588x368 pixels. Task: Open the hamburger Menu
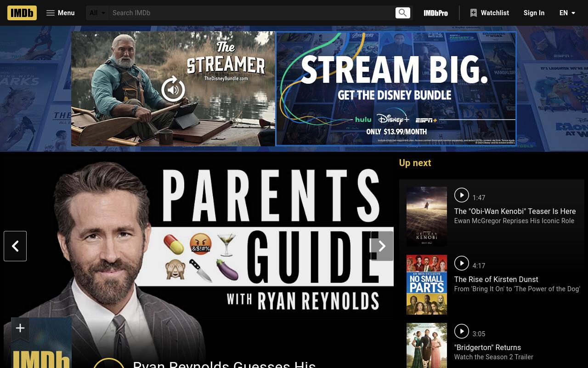point(60,13)
